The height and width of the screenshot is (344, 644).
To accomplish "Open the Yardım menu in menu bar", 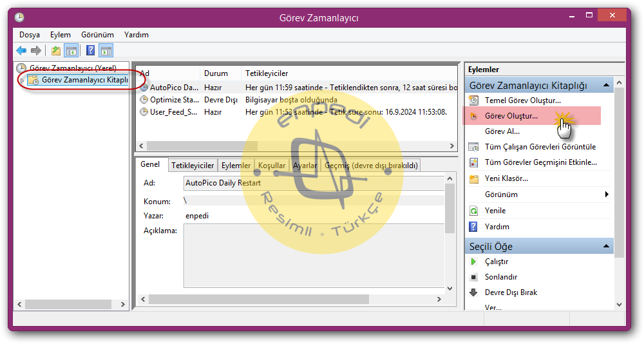I will [x=137, y=35].
